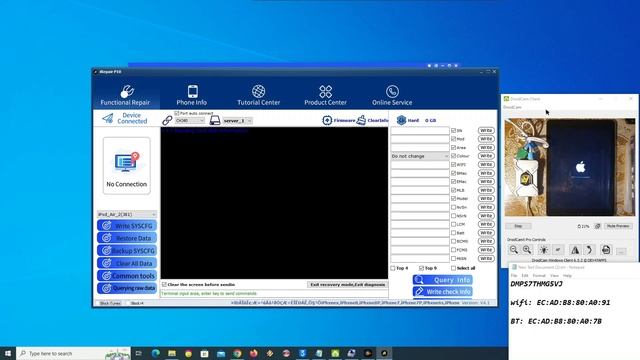The image size is (640, 360).
Task: Open the Tutorial Center tab
Action: pyautogui.click(x=258, y=95)
